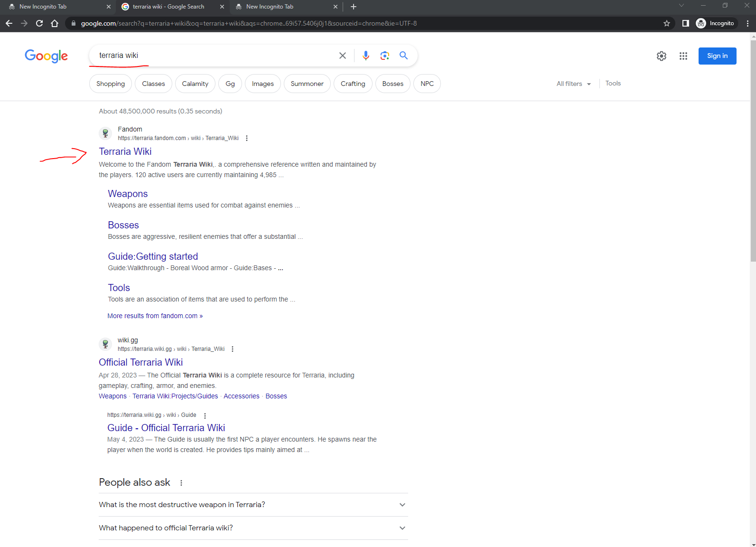Open Google search settings gear
This screenshot has height=547, width=756.
pyautogui.click(x=662, y=56)
